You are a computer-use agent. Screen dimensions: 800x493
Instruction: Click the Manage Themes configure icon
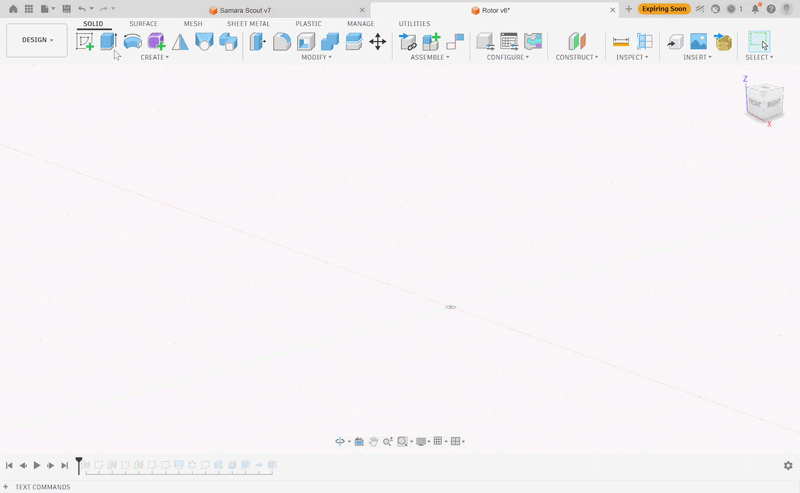click(533, 41)
